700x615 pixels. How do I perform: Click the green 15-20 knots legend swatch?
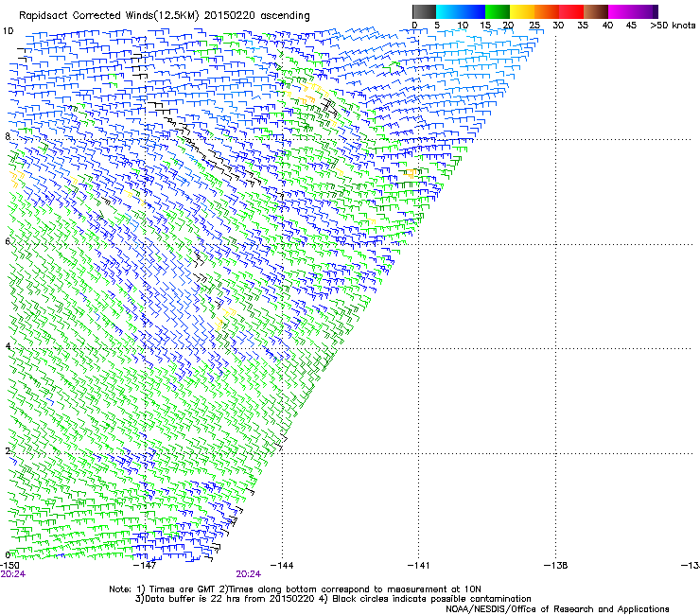pos(498,11)
